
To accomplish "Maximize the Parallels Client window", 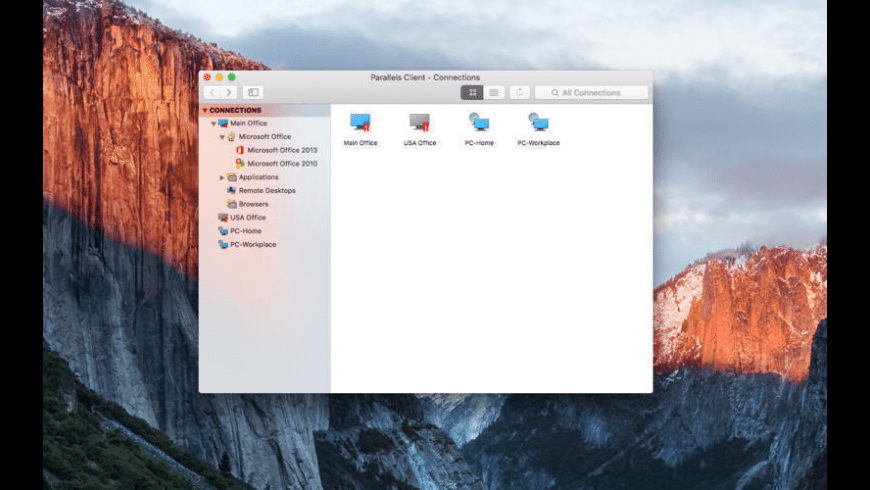I will 232,77.
